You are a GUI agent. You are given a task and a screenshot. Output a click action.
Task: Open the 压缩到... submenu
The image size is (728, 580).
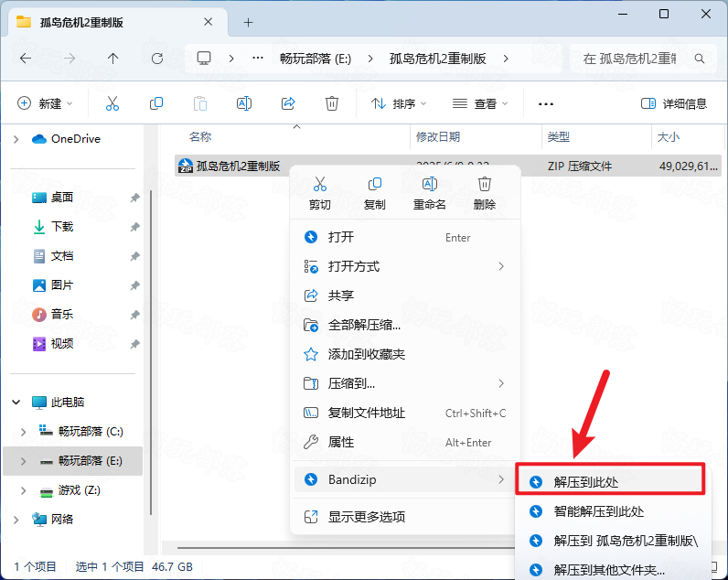(404, 383)
